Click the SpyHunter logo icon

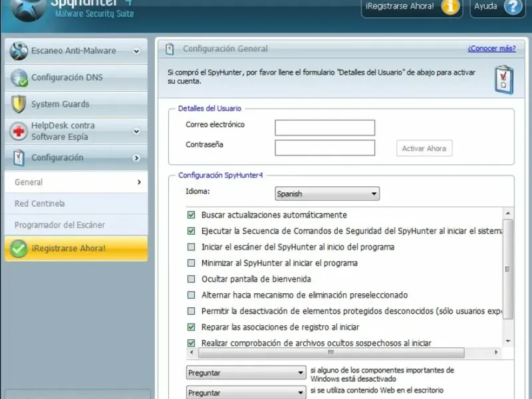tap(28, 9)
